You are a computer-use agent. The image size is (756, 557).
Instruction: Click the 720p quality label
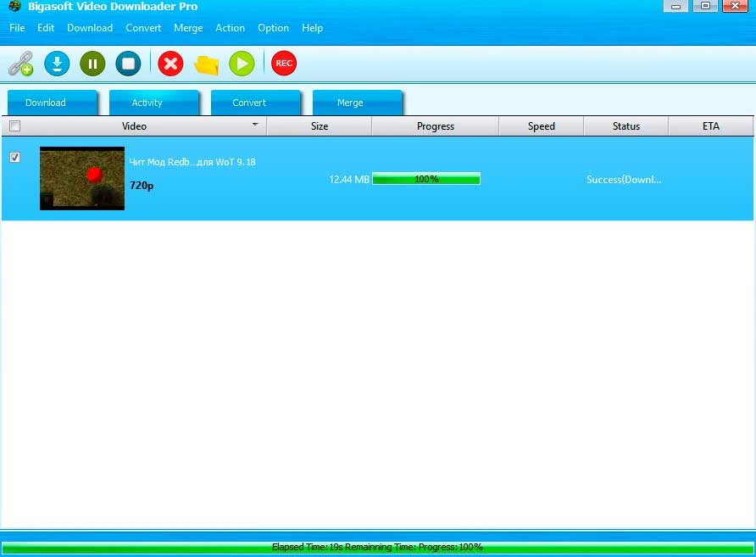tap(142, 185)
